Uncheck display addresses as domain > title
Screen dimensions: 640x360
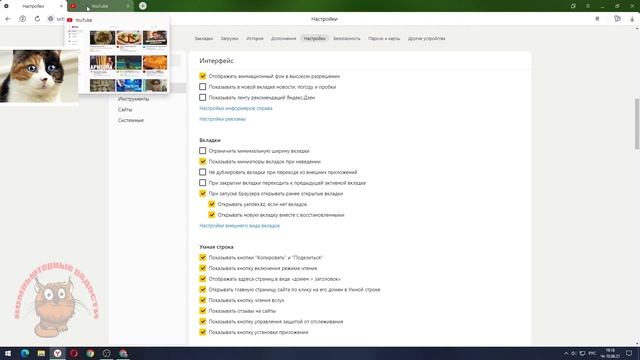click(x=202, y=278)
